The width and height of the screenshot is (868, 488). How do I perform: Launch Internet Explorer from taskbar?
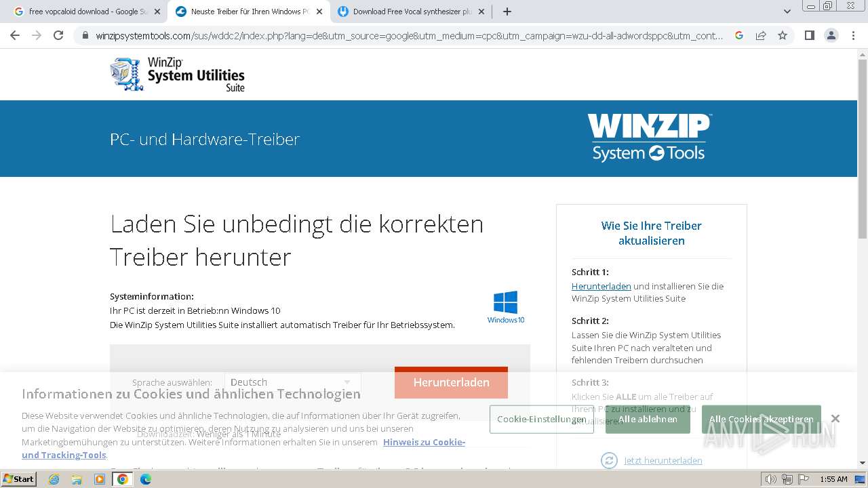point(54,479)
